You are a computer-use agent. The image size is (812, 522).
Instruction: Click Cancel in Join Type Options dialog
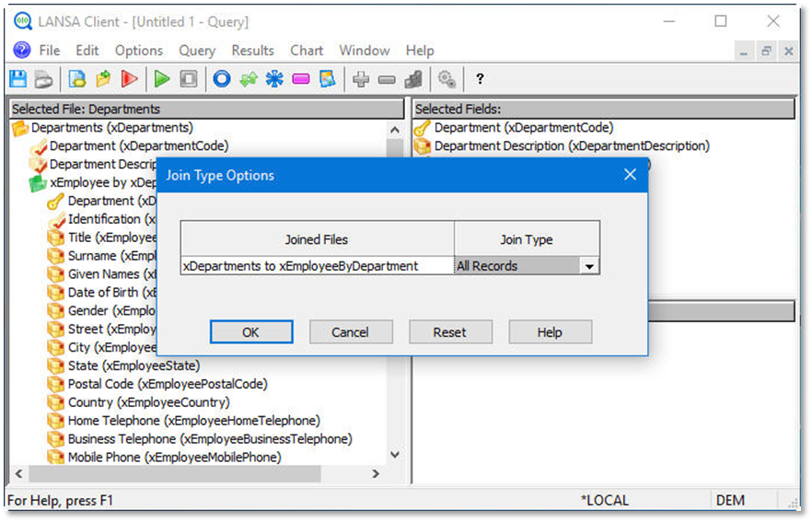(351, 332)
